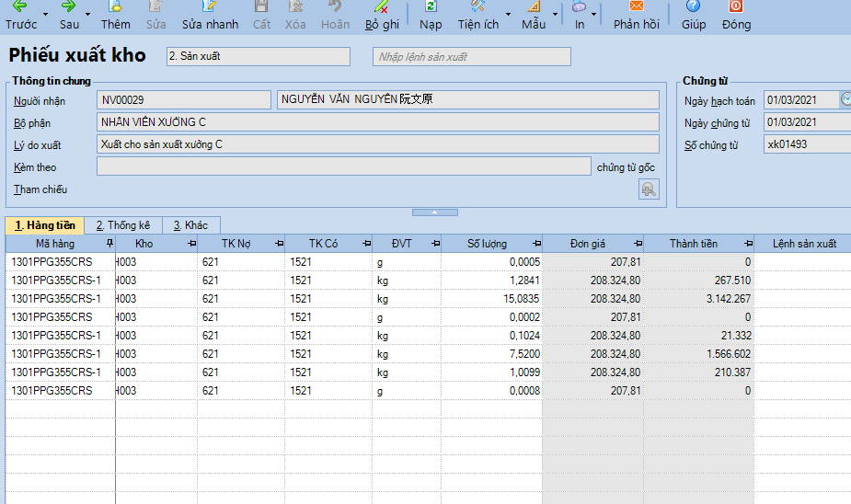This screenshot has height=504, width=851.
Task: Switch to the 1. Hàng tiền tab
Action: (x=45, y=225)
